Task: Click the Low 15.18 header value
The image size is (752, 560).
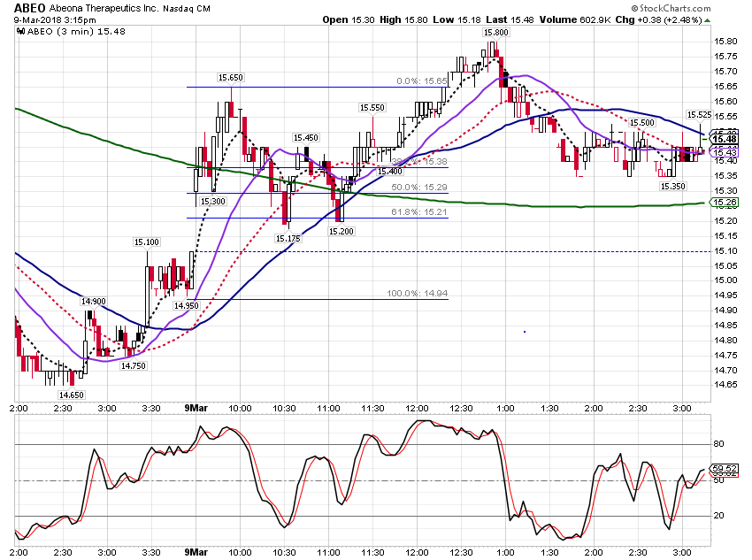Action: pyautogui.click(x=457, y=19)
